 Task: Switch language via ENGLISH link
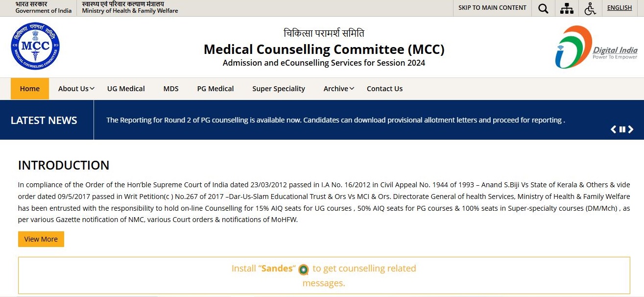(x=620, y=8)
